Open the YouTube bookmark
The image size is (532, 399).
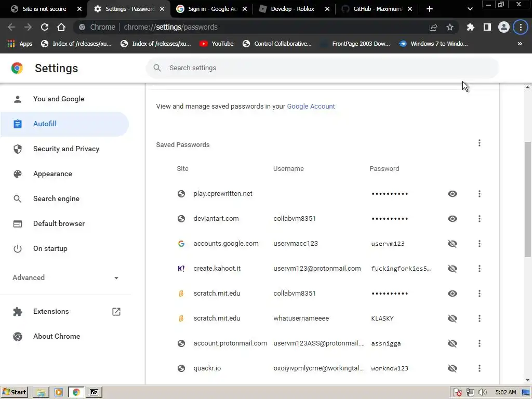pos(217,44)
